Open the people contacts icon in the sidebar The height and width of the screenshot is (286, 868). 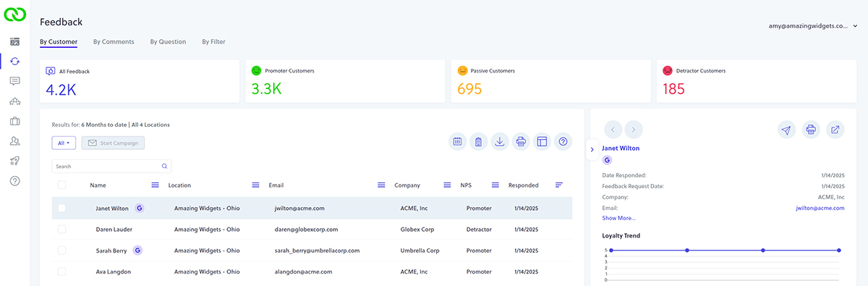(x=14, y=141)
